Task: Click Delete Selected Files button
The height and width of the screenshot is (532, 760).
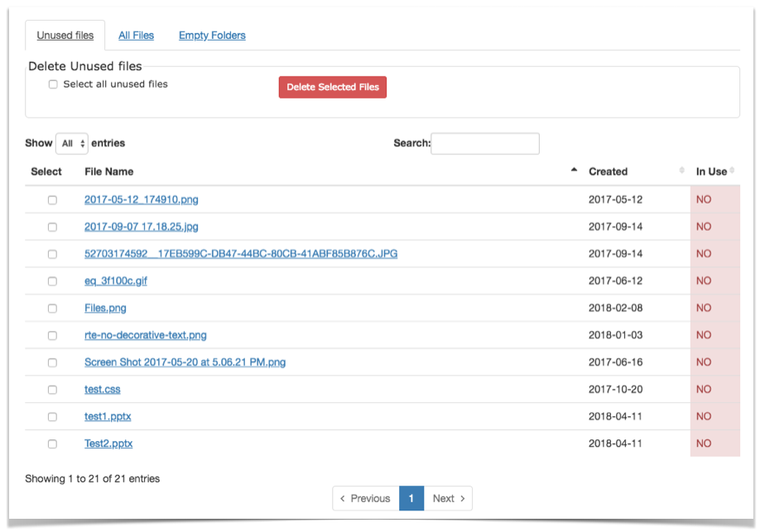Action: click(x=332, y=87)
